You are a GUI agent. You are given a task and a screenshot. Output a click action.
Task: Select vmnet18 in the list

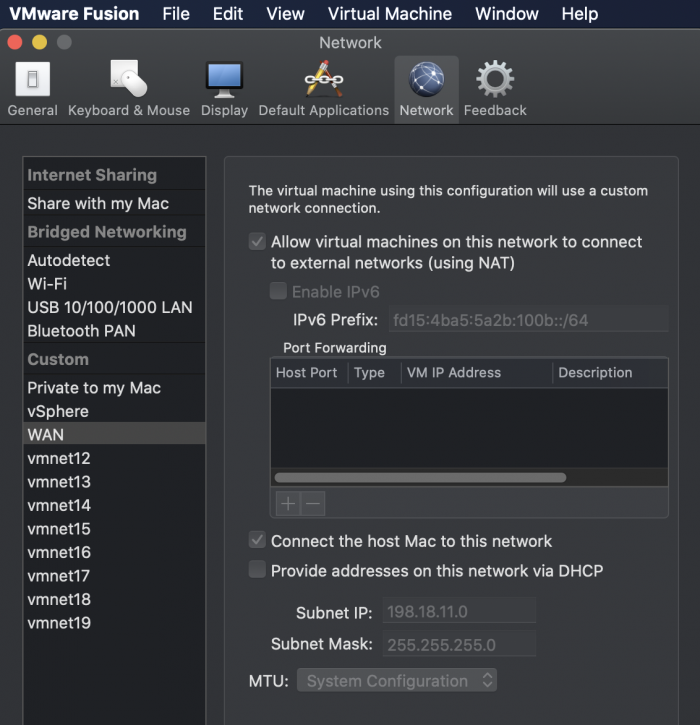pos(114,600)
